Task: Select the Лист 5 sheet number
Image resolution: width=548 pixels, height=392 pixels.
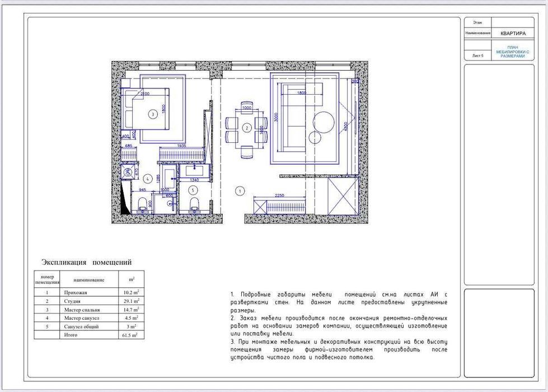Action: 478,55
